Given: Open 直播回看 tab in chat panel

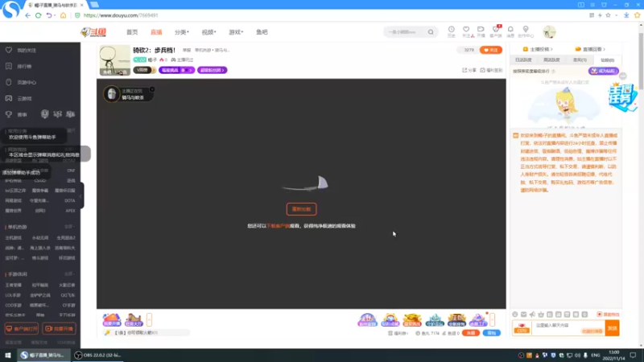Looking at the screenshot, I should coord(590,49).
